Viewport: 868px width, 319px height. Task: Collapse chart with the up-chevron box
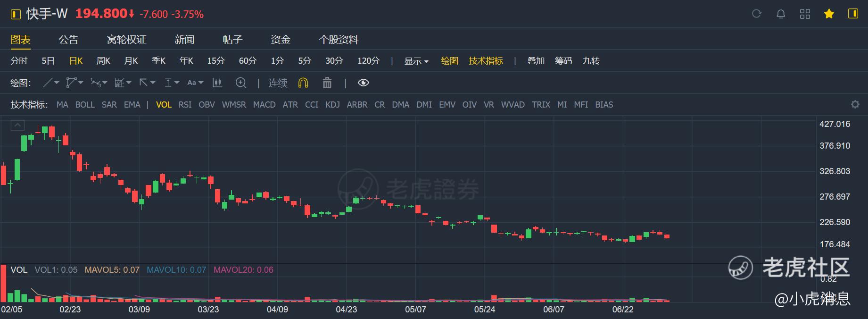[x=17, y=125]
